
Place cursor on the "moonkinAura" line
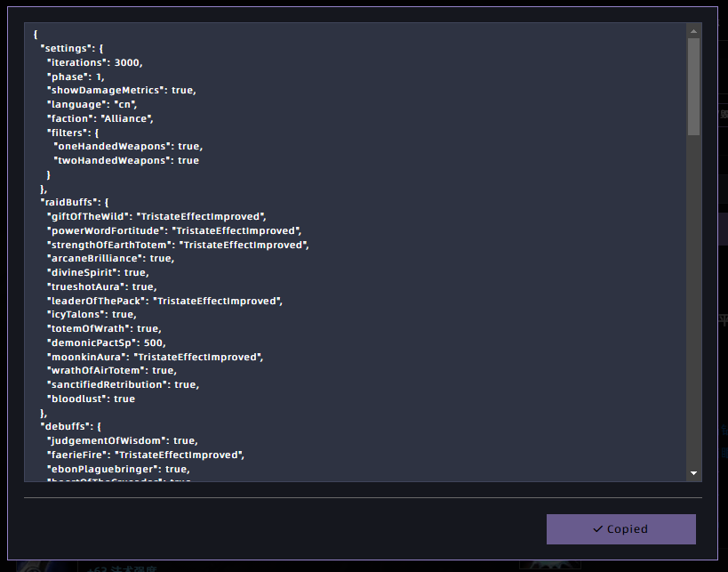tap(156, 357)
